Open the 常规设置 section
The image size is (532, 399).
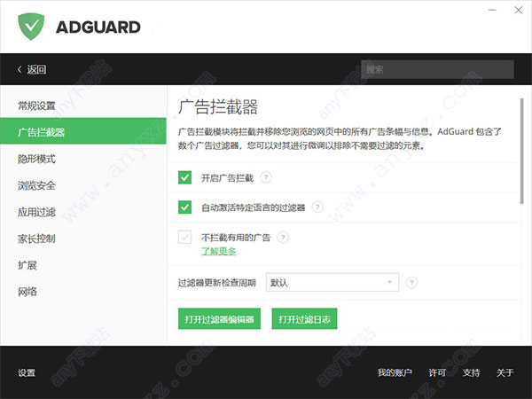(83, 106)
